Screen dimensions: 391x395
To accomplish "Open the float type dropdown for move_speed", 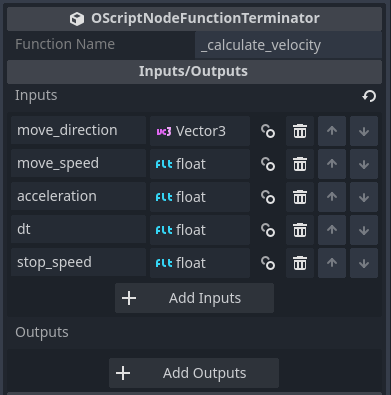I will tap(200, 164).
